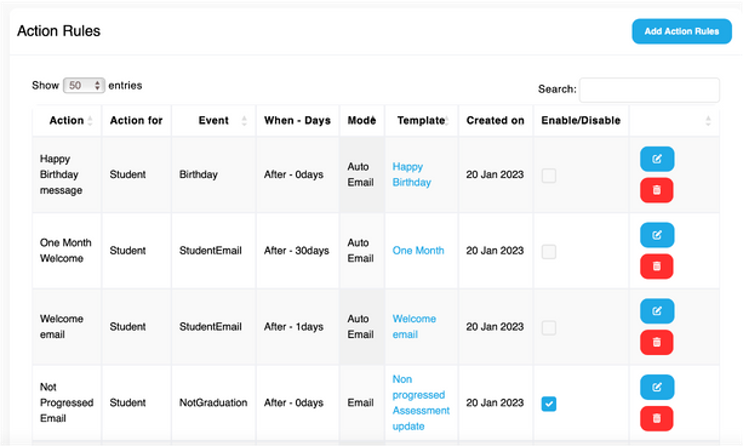Screen dimensions: 744x446
Task: Delete the Welcome email rule
Action: click(x=657, y=342)
